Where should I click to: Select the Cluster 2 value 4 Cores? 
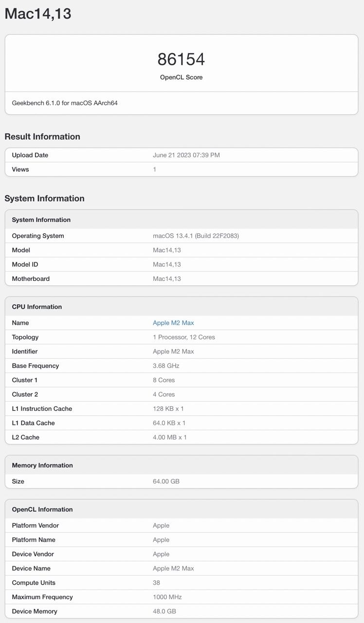(164, 394)
